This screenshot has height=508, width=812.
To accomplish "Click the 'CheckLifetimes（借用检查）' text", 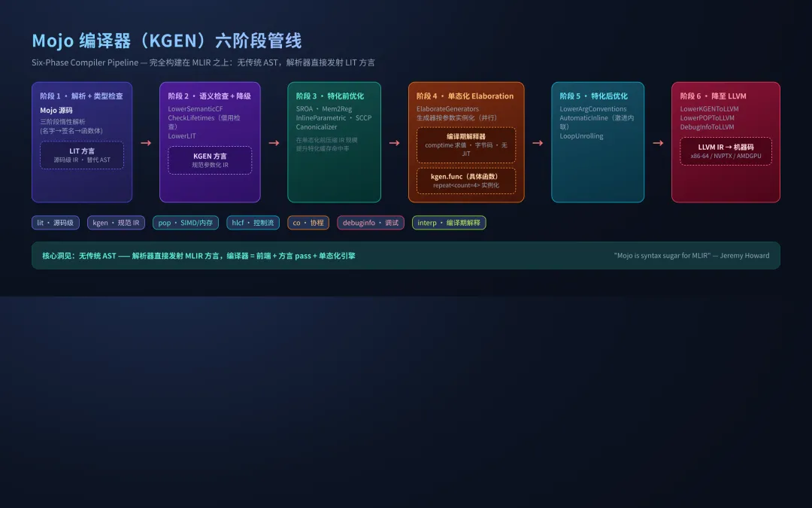I will point(204,122).
